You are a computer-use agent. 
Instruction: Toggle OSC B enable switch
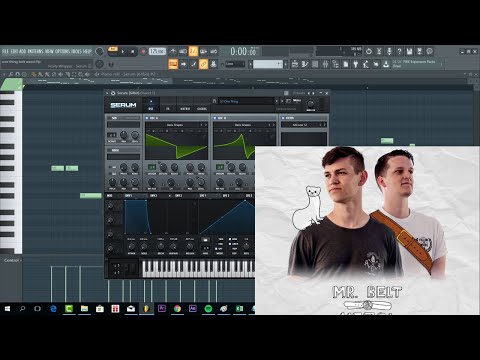click(215, 118)
